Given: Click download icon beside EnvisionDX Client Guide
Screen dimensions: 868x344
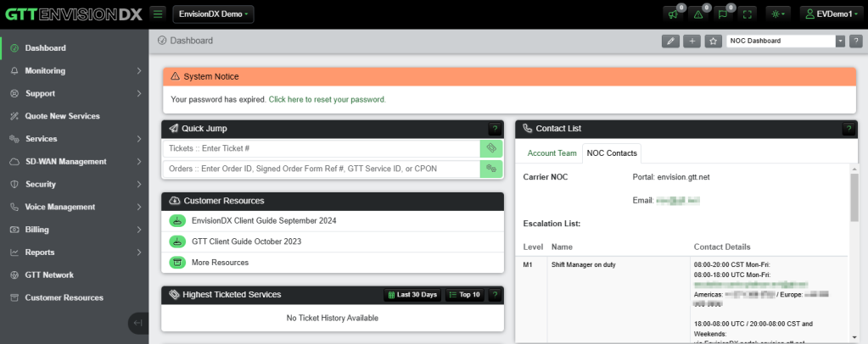Looking at the screenshot, I should pos(177,220).
